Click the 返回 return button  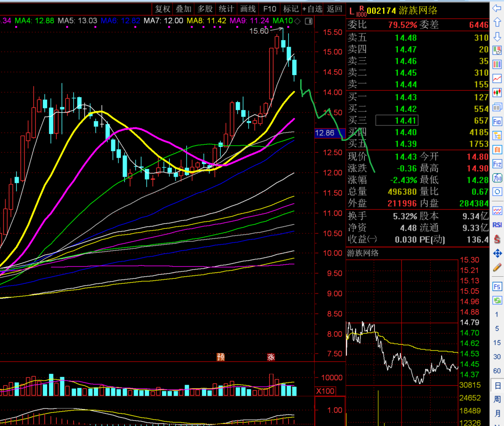click(335, 9)
